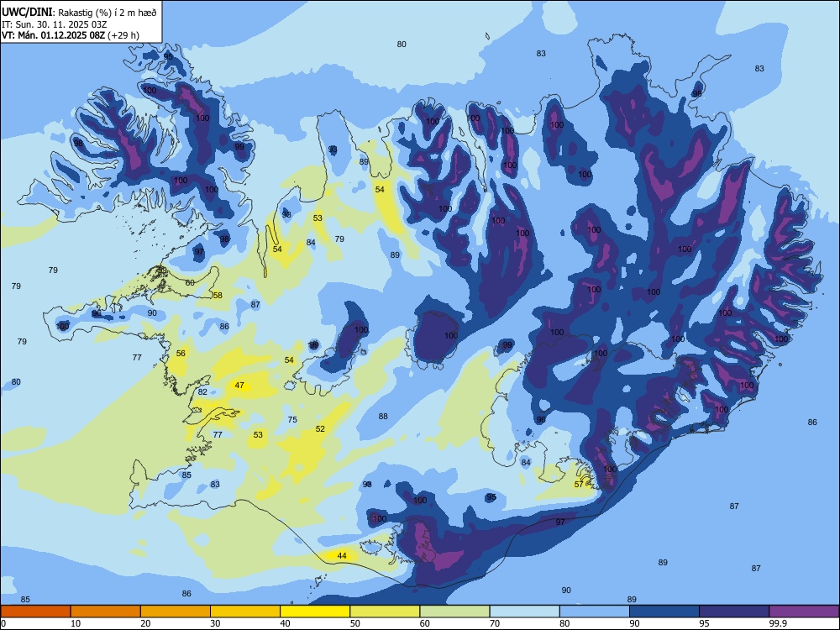Select the pale yellow 50–60 legend swatch

pos(385,612)
